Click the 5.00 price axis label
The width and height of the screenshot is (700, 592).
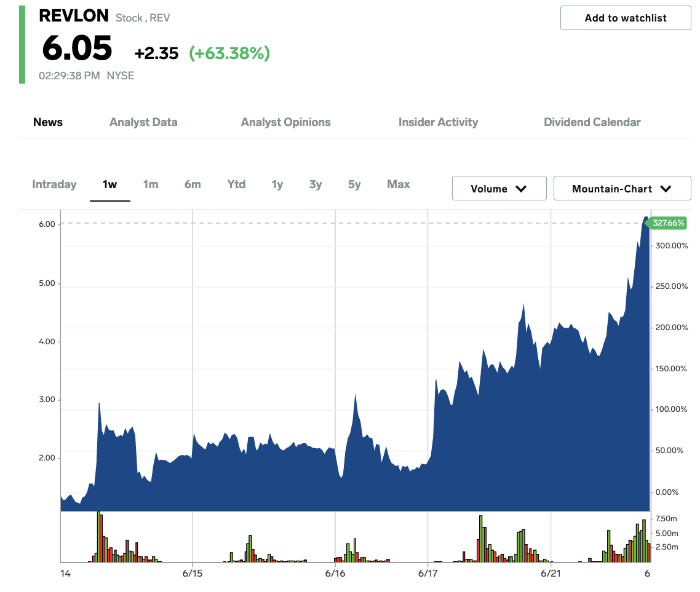click(x=47, y=283)
